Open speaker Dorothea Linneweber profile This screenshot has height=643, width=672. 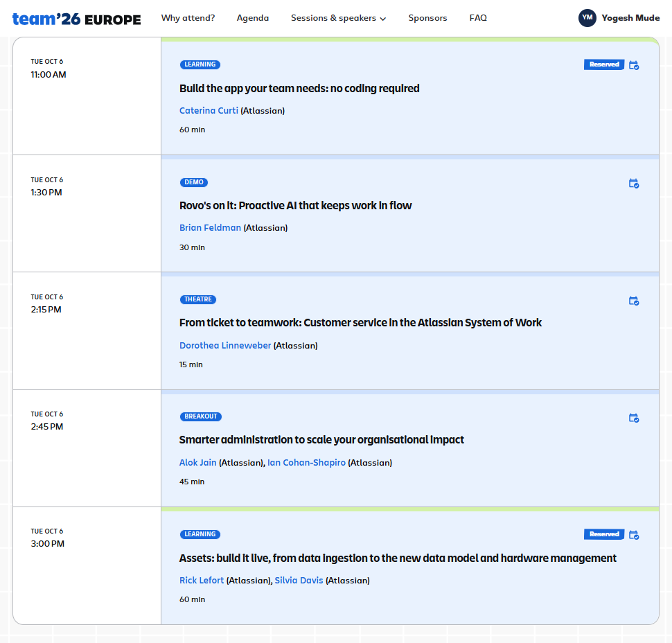pyautogui.click(x=225, y=346)
